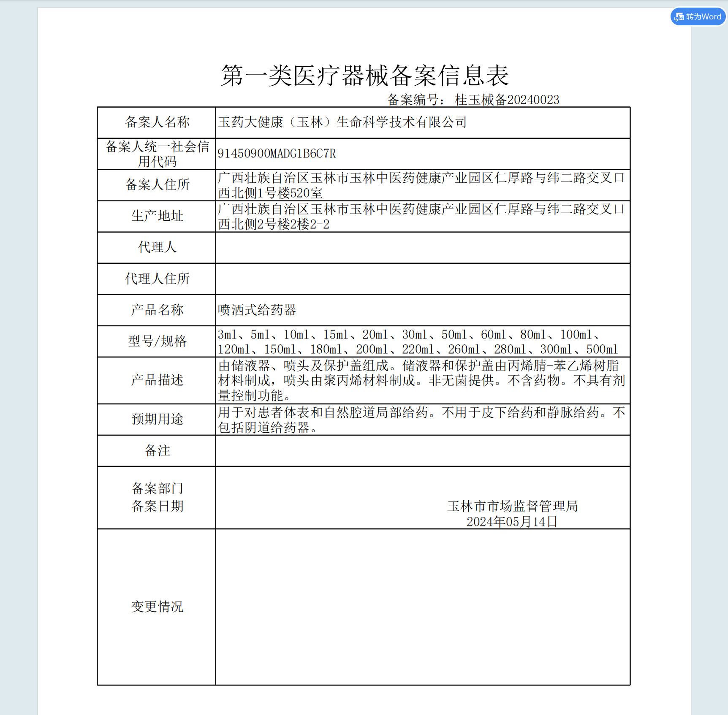Select the filing number 桂玉械备20240023

click(x=507, y=100)
